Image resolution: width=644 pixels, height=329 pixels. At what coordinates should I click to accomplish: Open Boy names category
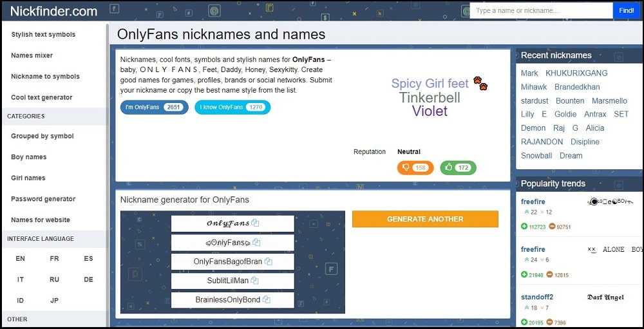[x=29, y=157]
